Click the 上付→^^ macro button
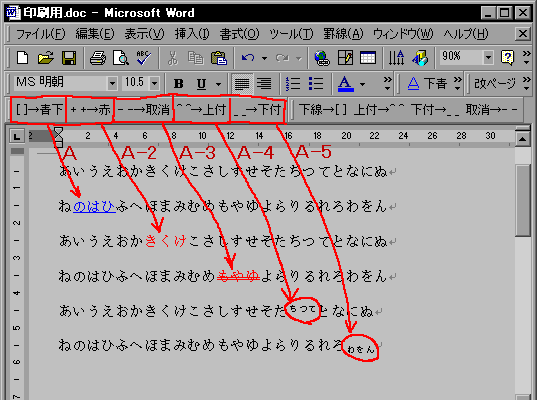Viewport: 537px width, 400px height. click(x=379, y=110)
